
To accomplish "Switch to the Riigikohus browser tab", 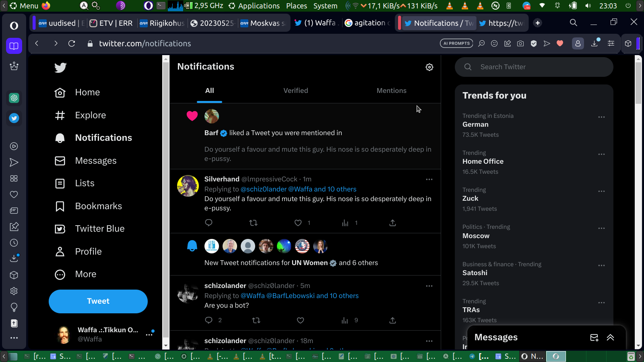I will (x=161, y=23).
